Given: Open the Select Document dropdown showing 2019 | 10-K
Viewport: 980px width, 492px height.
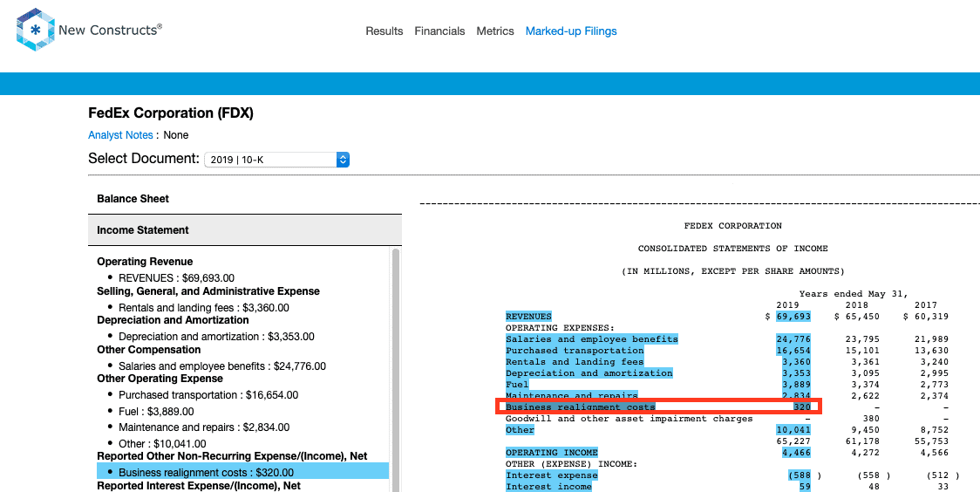Looking at the screenshot, I should [x=277, y=160].
